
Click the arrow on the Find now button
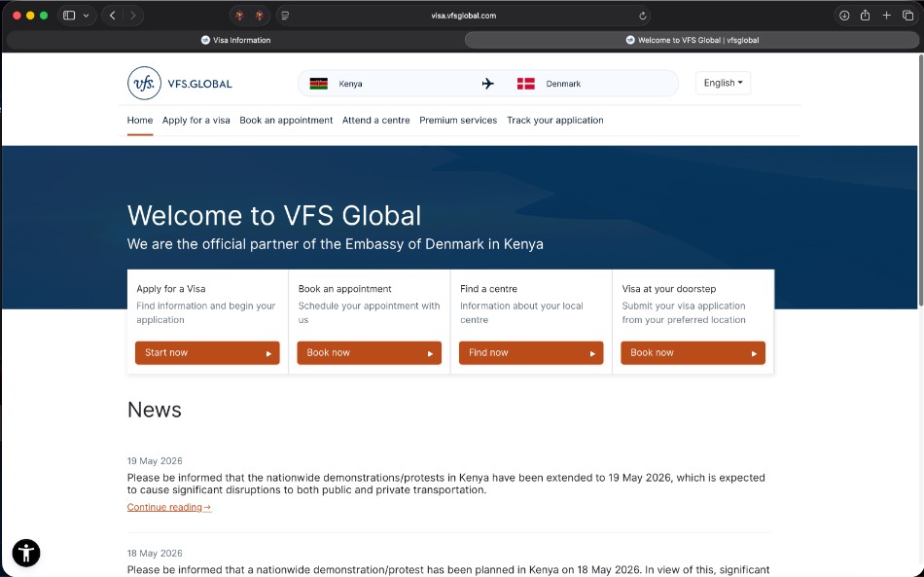pyautogui.click(x=592, y=353)
